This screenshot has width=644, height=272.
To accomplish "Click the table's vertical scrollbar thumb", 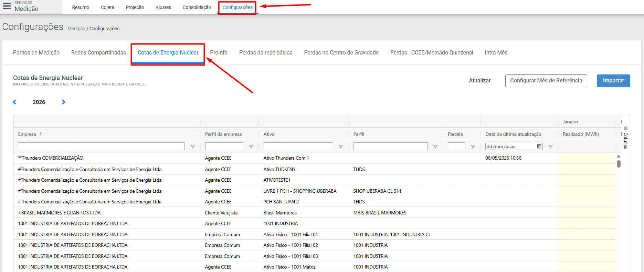I will tap(619, 164).
